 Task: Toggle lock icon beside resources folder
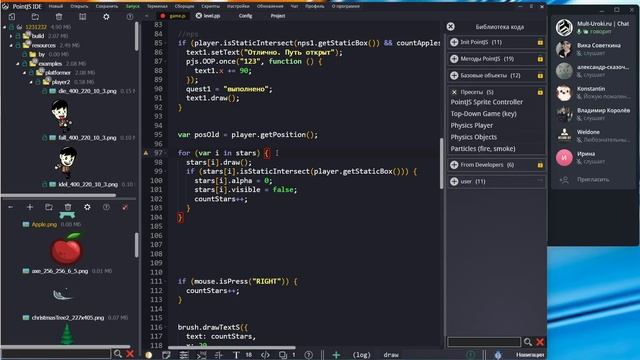18,45
